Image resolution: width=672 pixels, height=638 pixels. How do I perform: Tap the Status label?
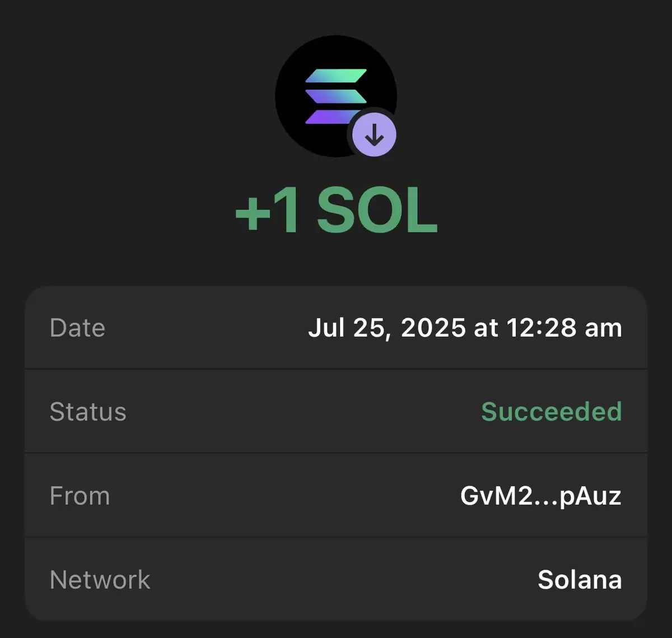[x=88, y=412]
